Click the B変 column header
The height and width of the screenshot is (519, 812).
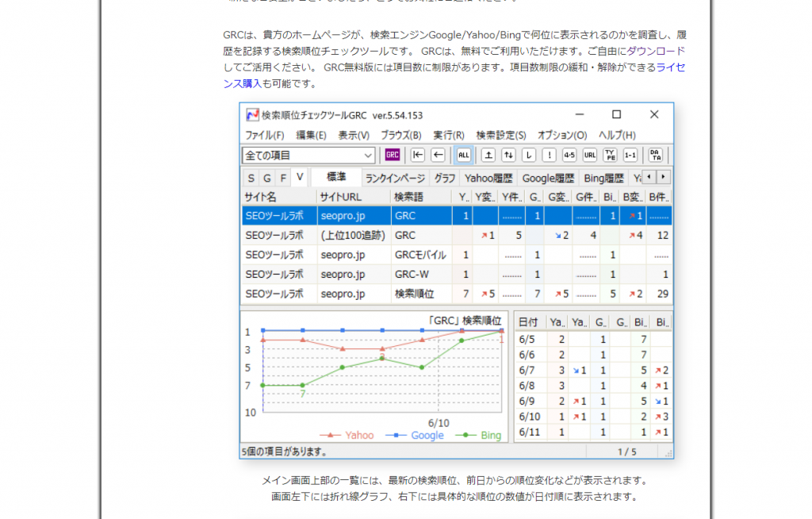(x=632, y=197)
